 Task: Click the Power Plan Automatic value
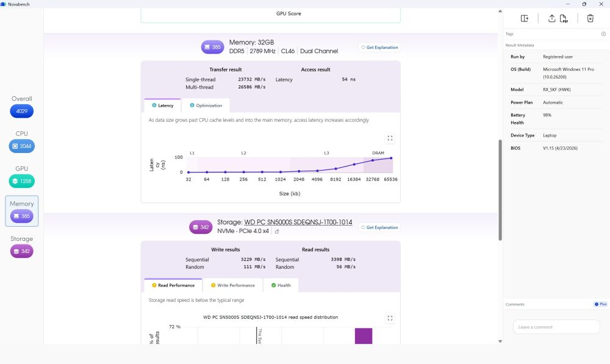tap(553, 102)
